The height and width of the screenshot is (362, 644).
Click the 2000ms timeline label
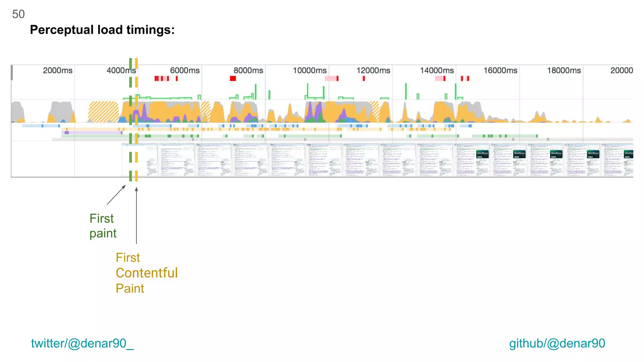pyautogui.click(x=58, y=70)
